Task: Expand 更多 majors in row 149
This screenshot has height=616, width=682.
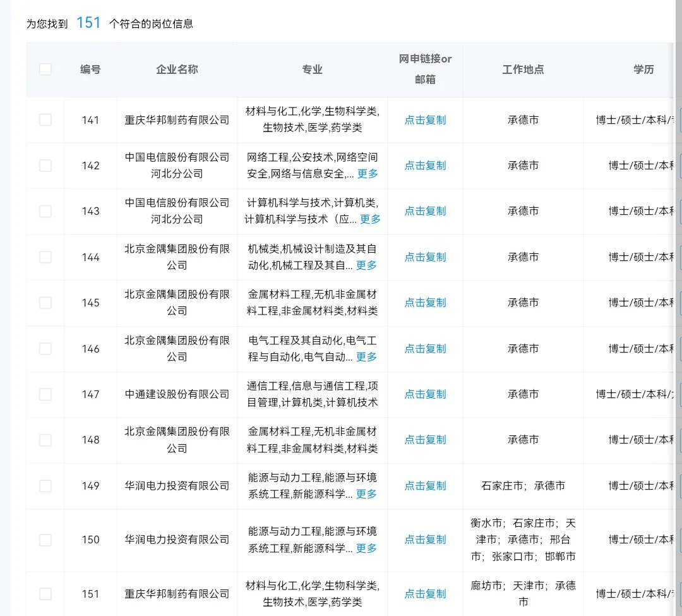Action: (366, 494)
